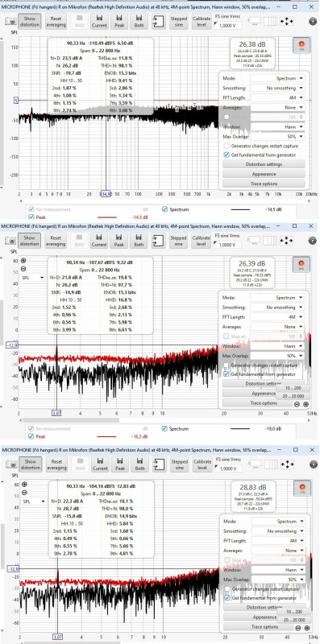Click the plus zoom icon beside Trace options in the 28,83 dB window
The width and height of the screenshot is (320, 644).
click(x=307, y=628)
